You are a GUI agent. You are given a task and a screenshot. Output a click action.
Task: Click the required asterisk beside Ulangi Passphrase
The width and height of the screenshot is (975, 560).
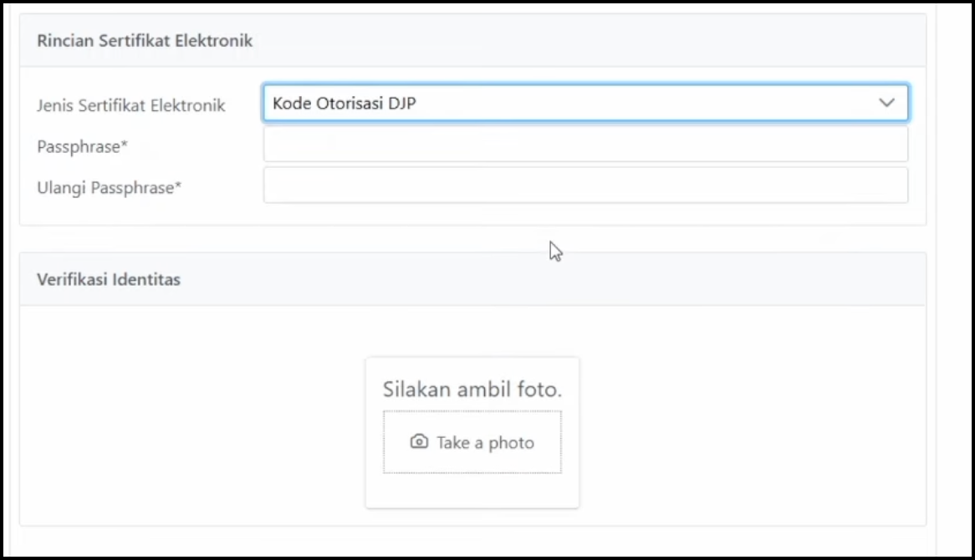click(x=178, y=186)
